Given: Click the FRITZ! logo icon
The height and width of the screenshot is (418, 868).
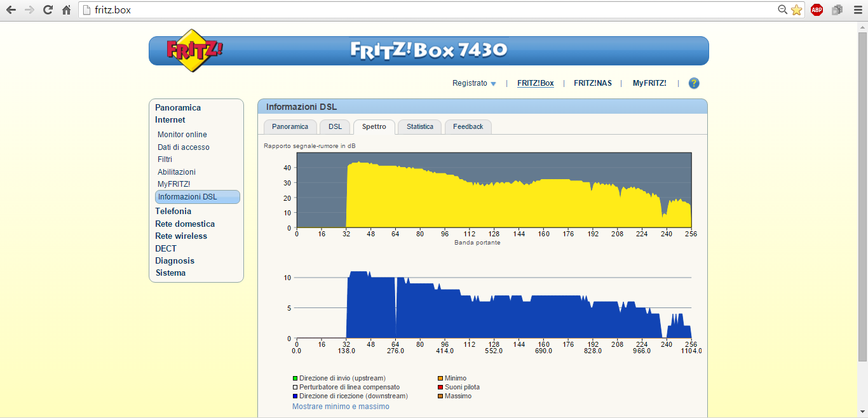Looking at the screenshot, I should tap(194, 50).
